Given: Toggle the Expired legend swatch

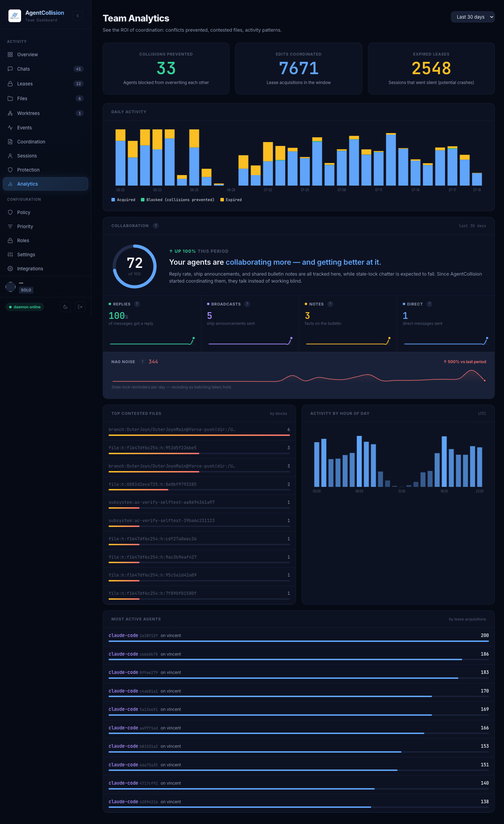Looking at the screenshot, I should coord(222,200).
